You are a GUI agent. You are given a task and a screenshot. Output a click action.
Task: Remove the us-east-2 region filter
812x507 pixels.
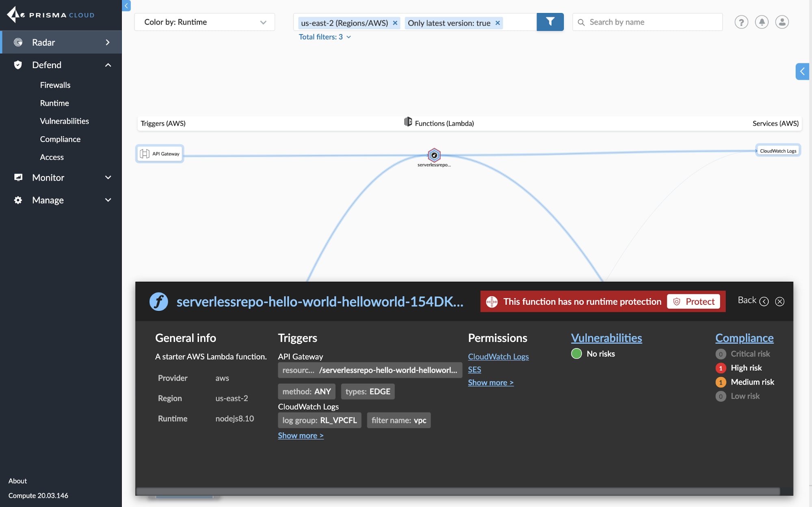click(396, 22)
